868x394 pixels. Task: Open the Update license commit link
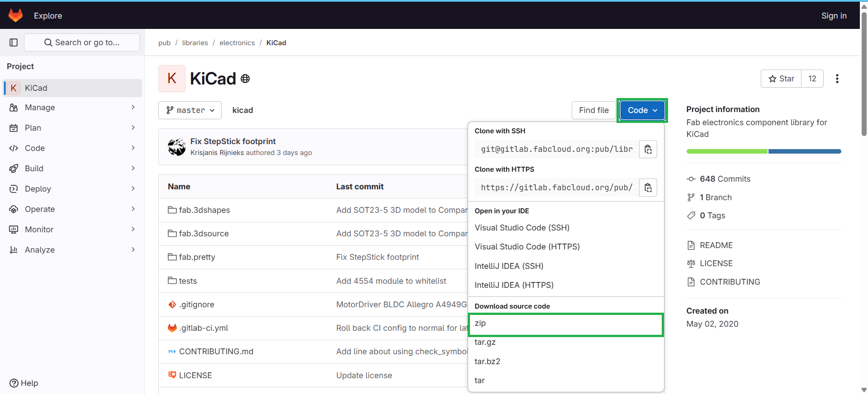pos(364,375)
